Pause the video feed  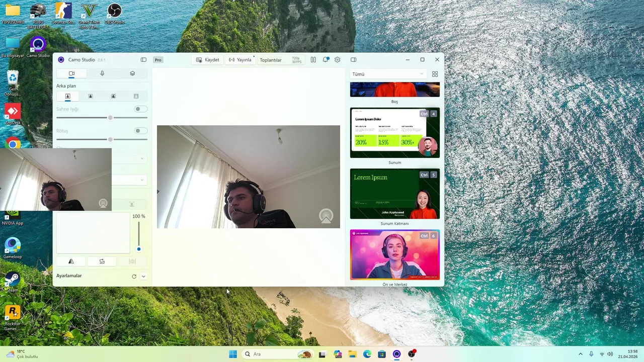click(x=313, y=60)
